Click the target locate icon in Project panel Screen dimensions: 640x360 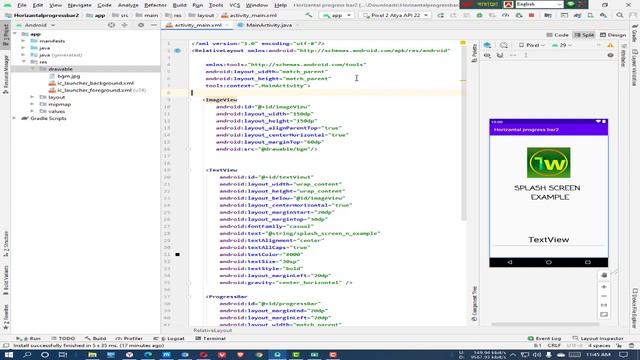(x=111, y=25)
